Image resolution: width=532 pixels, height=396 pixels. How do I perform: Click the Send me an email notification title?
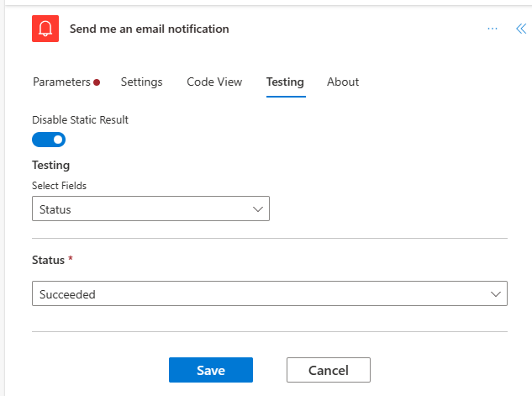(149, 29)
